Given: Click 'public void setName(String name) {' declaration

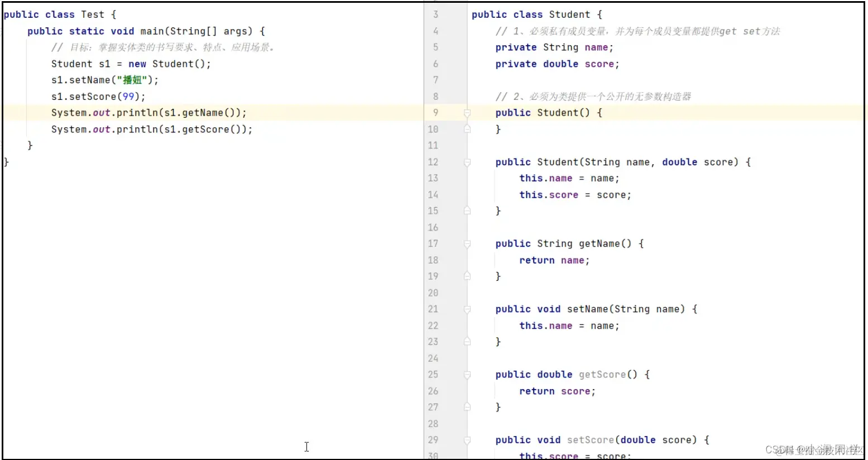Looking at the screenshot, I should (597, 309).
